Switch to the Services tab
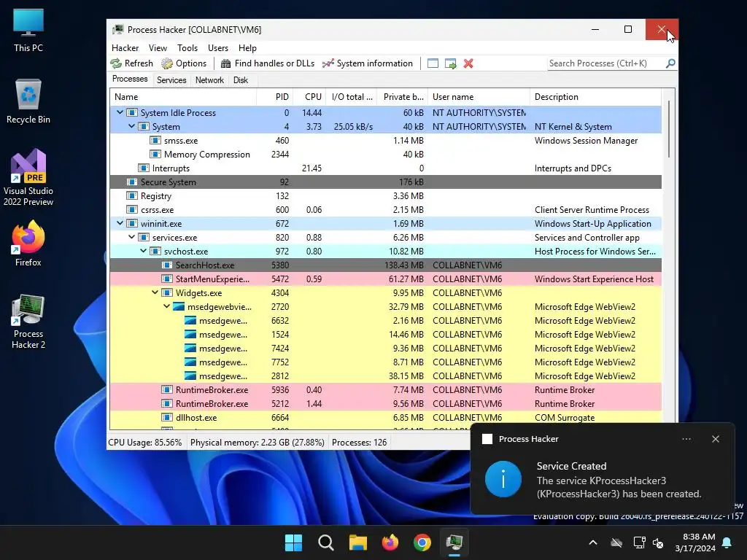Screen dimensions: 747x560 (171, 80)
